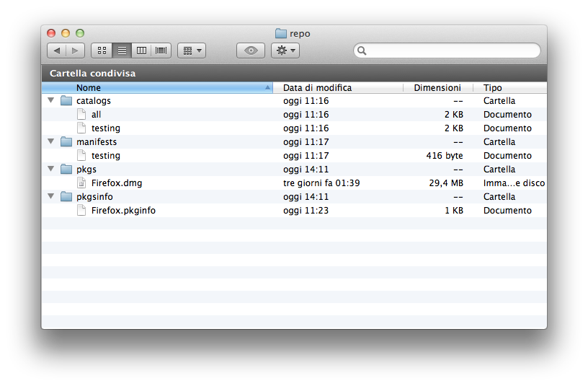This screenshot has width=588, height=386.
Task: Select the pkgsinfo folder icon
Action: tap(66, 196)
